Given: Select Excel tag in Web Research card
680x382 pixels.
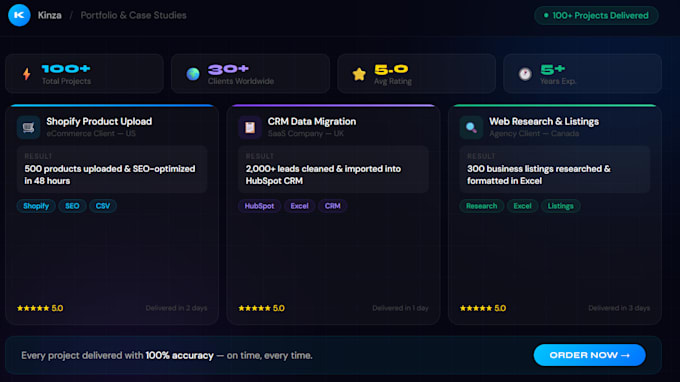Looking at the screenshot, I should pos(523,206).
